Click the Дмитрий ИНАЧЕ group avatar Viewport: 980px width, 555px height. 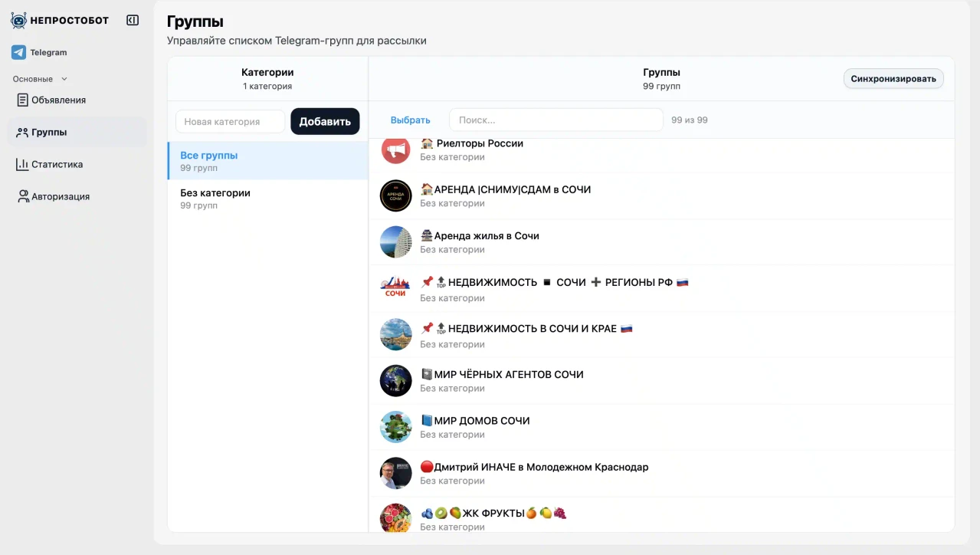pyautogui.click(x=396, y=473)
